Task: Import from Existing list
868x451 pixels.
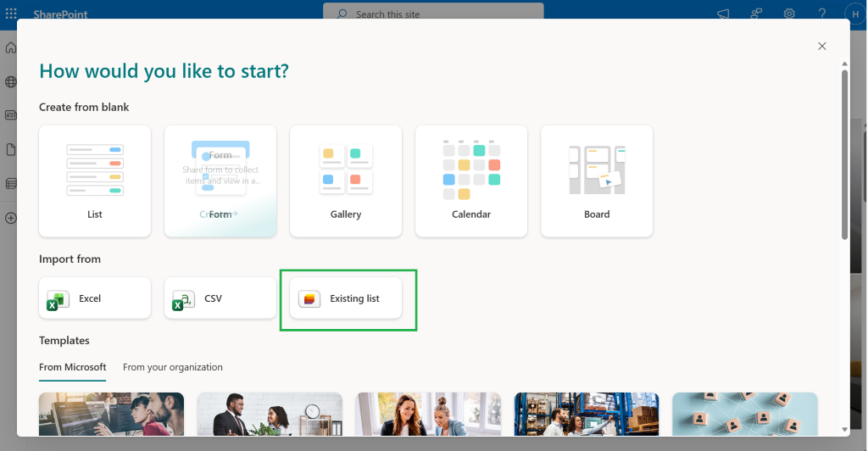Action: pos(346,298)
